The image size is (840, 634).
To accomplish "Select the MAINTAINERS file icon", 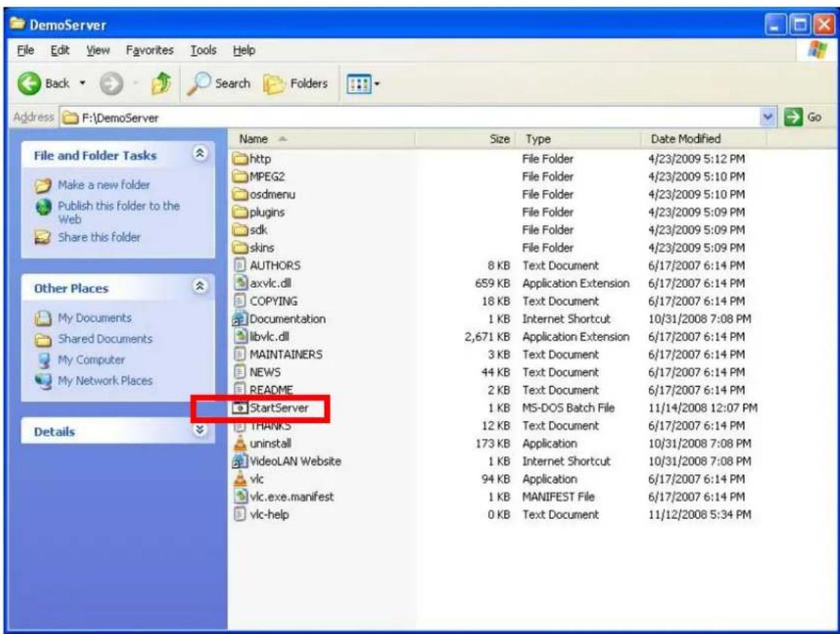I will click(x=240, y=355).
